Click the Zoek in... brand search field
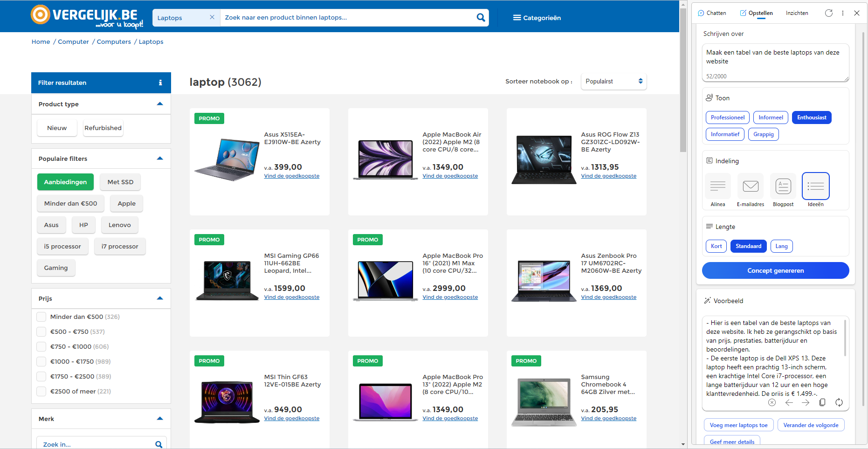 coord(96,444)
